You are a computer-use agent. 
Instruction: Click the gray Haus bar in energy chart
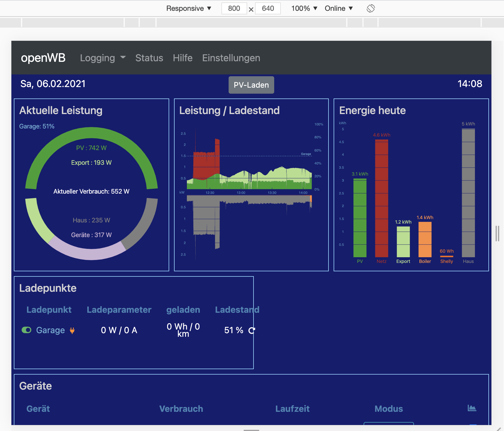[468, 193]
